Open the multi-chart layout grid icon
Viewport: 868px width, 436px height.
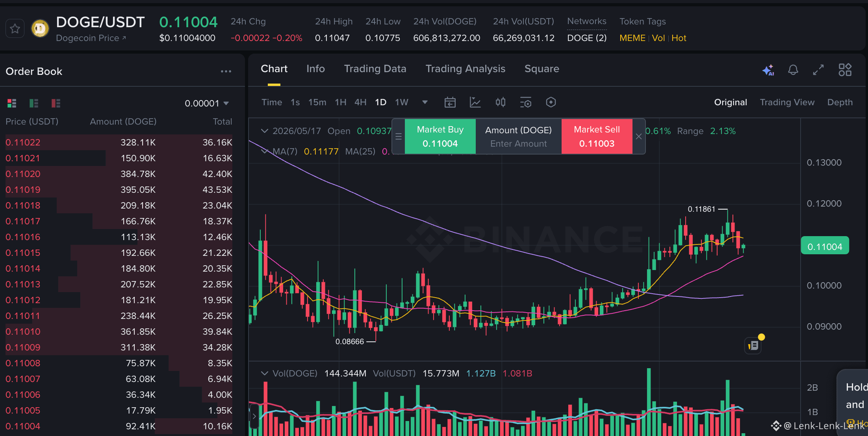[845, 70]
